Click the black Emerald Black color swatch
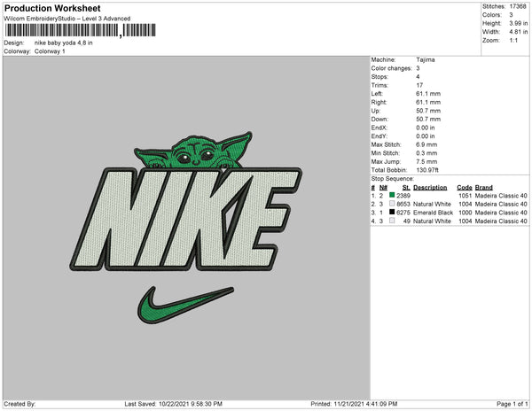 coord(392,212)
